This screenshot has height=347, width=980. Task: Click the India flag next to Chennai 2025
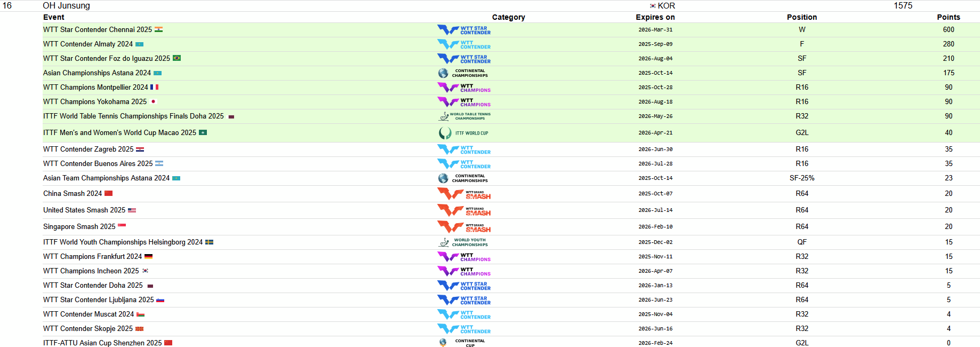(x=158, y=29)
